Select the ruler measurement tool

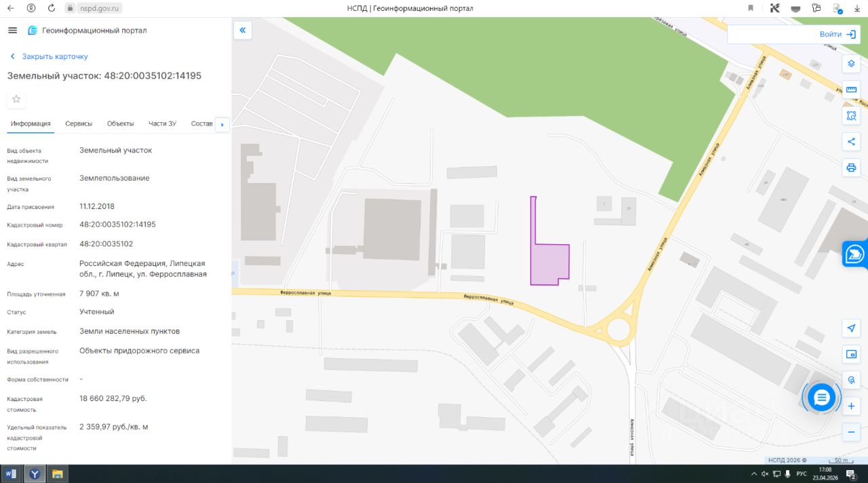[851, 90]
